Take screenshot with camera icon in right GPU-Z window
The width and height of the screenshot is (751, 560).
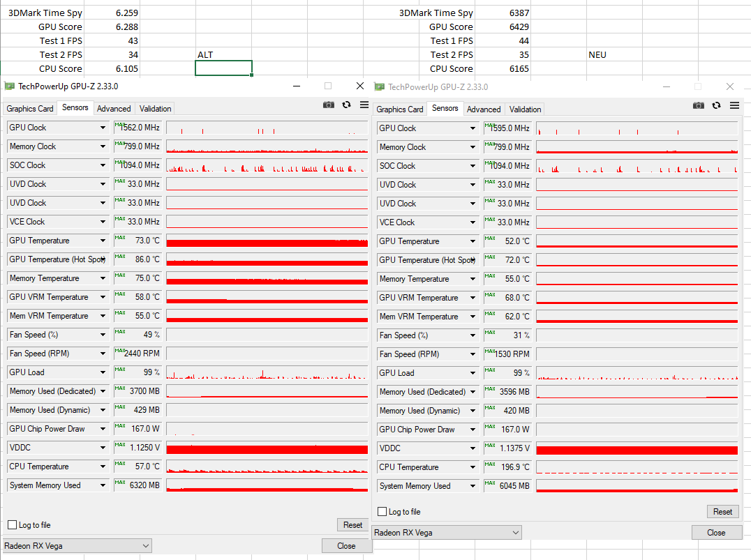(699, 105)
